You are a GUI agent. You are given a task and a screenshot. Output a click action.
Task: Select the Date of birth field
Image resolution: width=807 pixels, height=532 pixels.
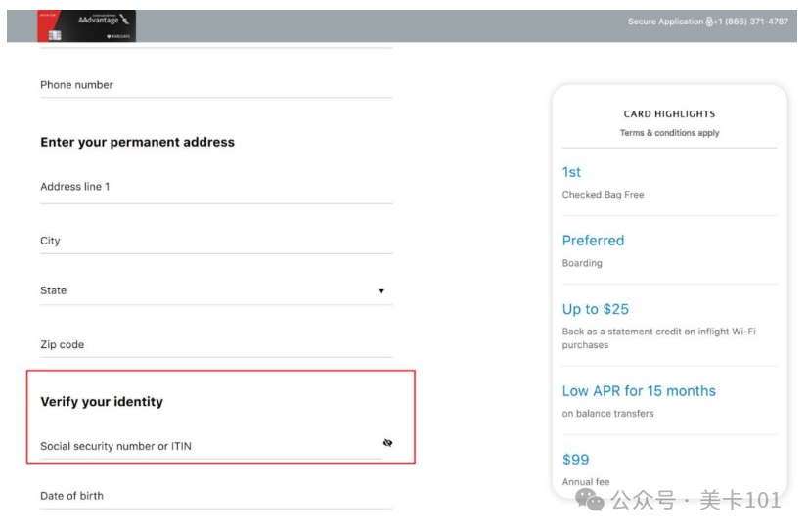coord(216,496)
